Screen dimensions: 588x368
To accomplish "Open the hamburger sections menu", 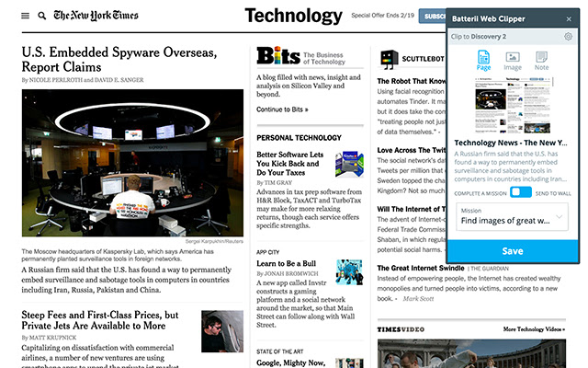I will (25, 16).
